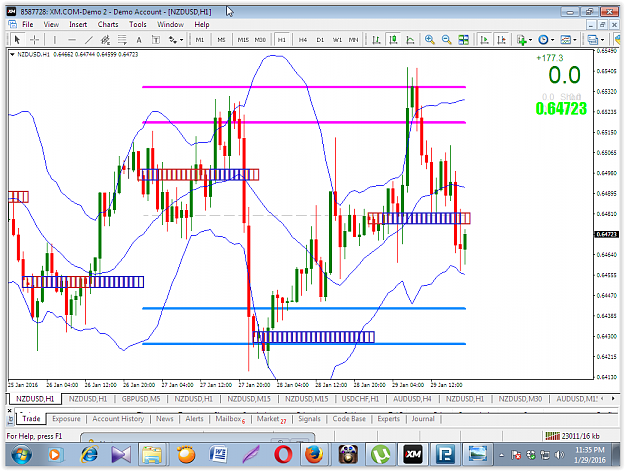Switch to the USDCHF,H1 chart tab
Screen dimensions: 625x471
360,398
